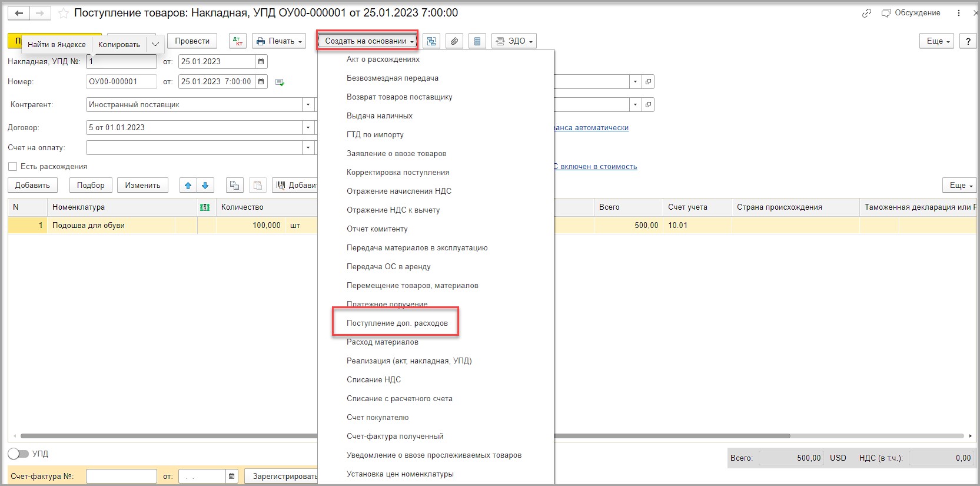
Task: Click Найти в Яндексе
Action: 57,44
